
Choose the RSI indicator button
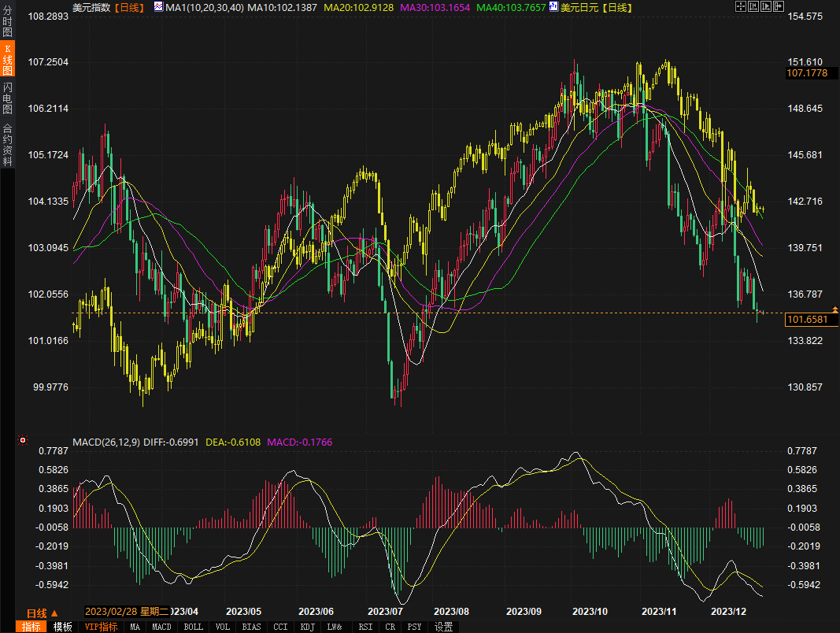coord(365,627)
